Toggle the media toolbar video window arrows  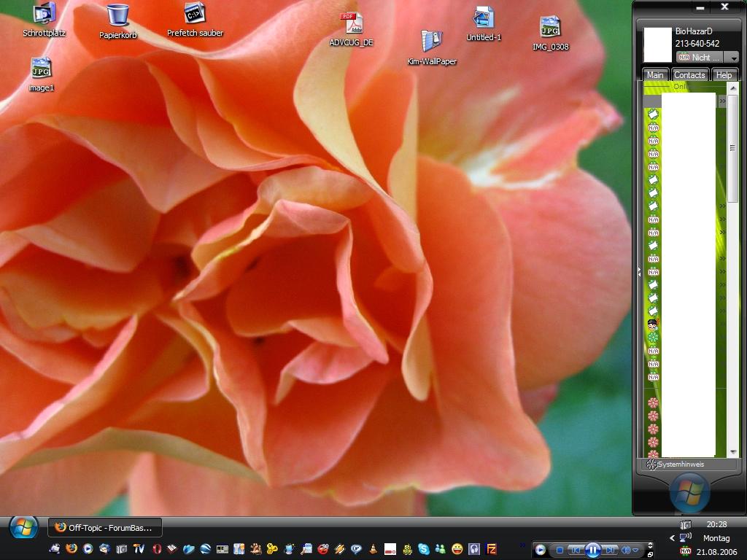point(650,545)
